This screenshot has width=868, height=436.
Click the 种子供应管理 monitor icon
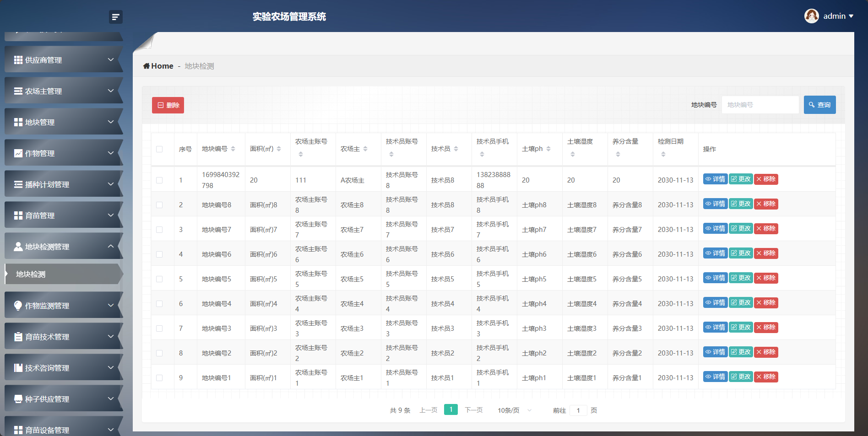point(18,399)
